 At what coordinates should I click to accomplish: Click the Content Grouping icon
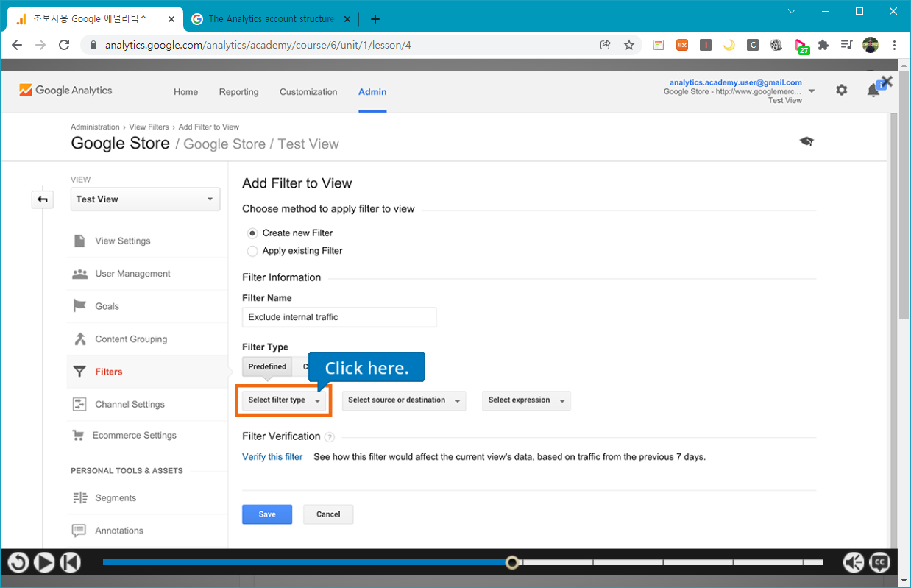click(x=79, y=339)
